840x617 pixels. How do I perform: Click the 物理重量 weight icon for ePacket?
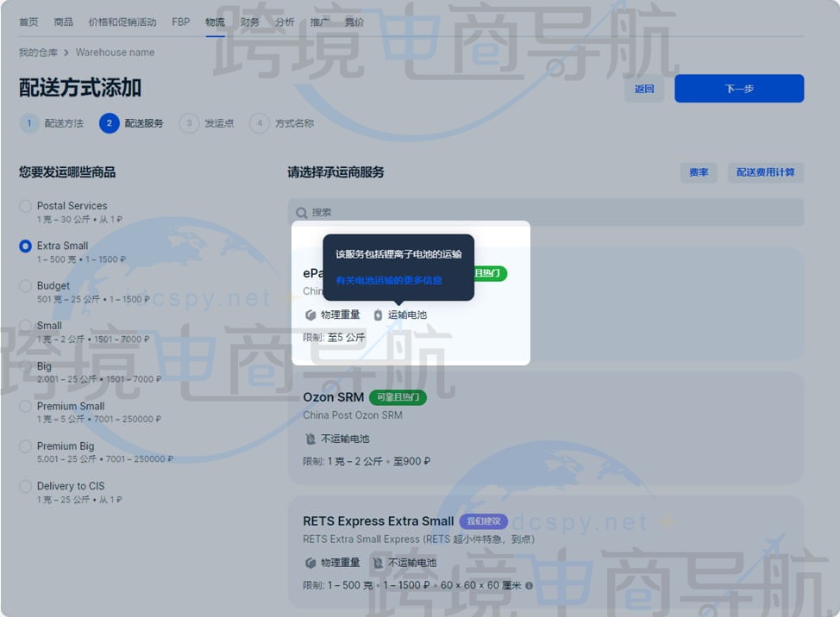click(310, 315)
